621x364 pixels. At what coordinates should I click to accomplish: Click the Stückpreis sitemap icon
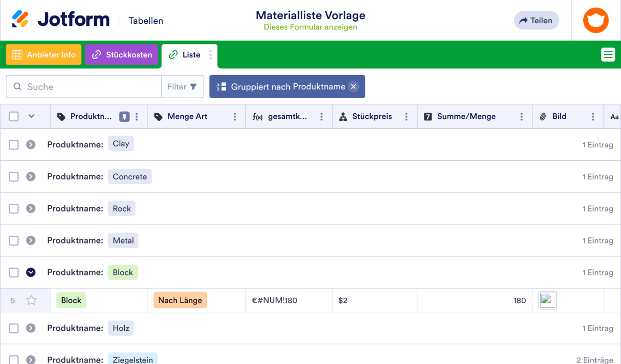(x=343, y=116)
